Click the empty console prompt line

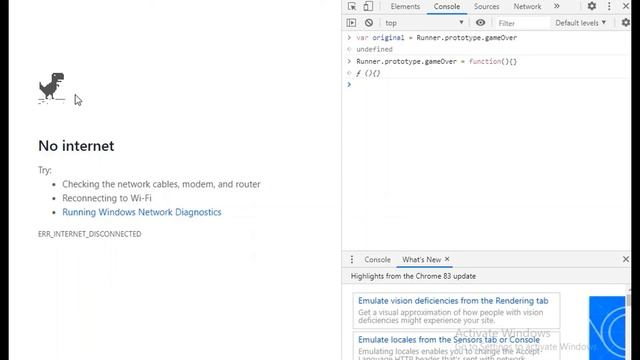[x=486, y=84]
